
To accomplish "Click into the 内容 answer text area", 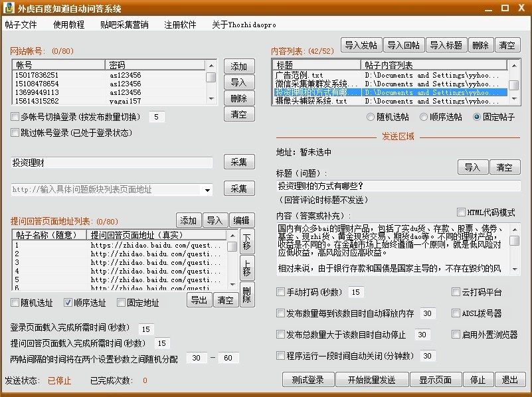I will coord(394,249).
